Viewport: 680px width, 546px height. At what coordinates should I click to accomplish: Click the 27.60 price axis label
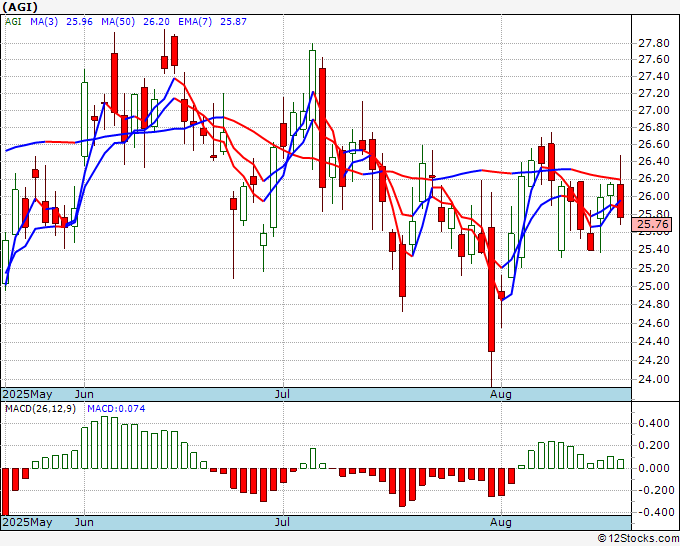click(654, 59)
